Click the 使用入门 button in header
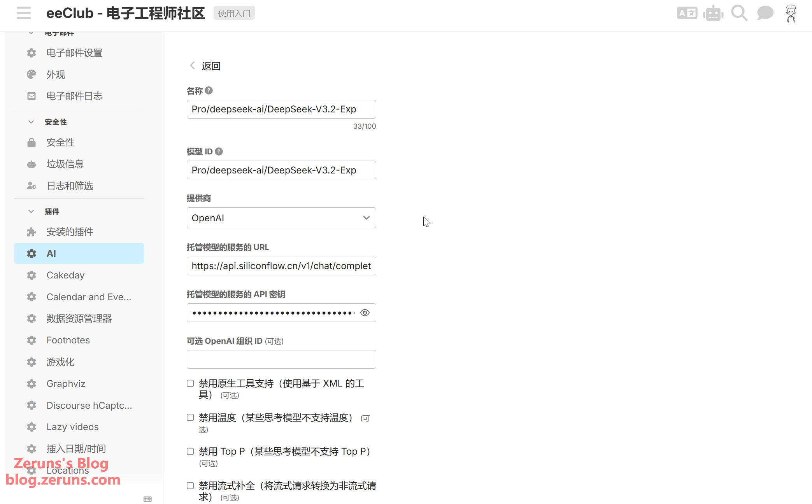The height and width of the screenshot is (504, 812). 234,13
